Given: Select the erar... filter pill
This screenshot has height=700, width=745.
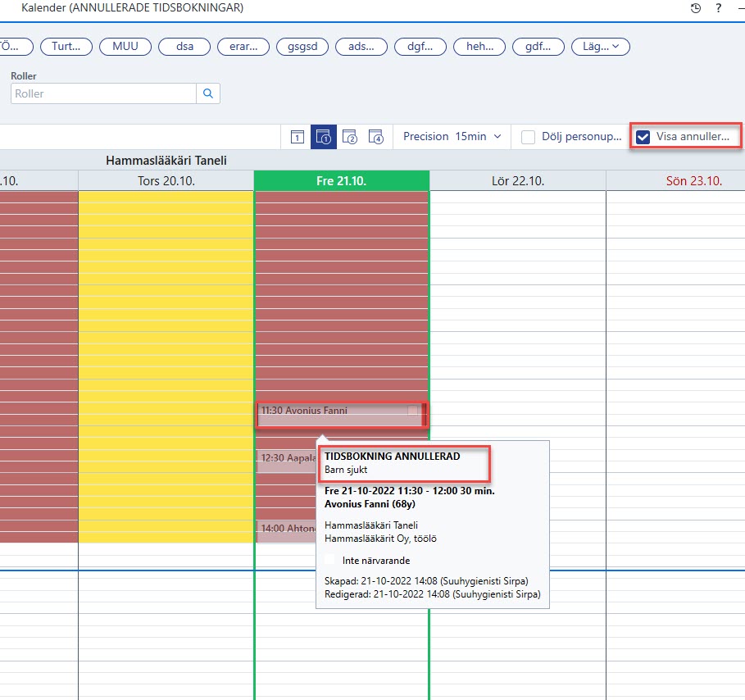Looking at the screenshot, I should (243, 47).
